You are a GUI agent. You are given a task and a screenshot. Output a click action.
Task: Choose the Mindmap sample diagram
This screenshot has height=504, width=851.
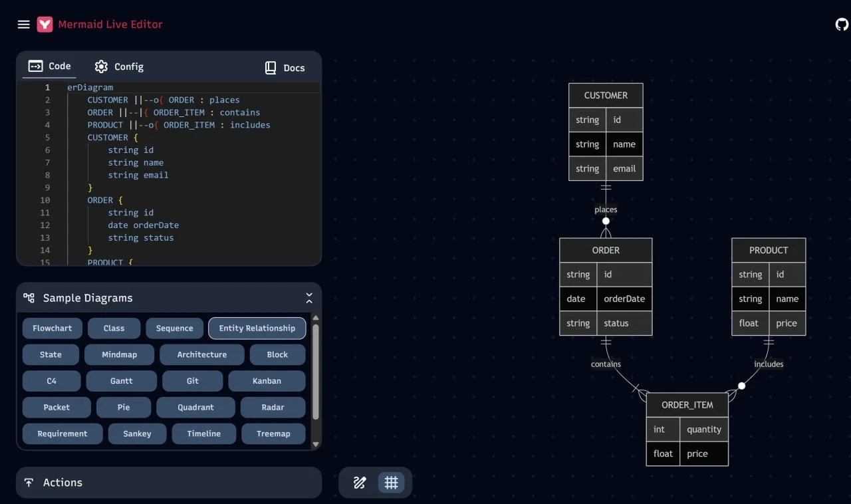tap(119, 354)
